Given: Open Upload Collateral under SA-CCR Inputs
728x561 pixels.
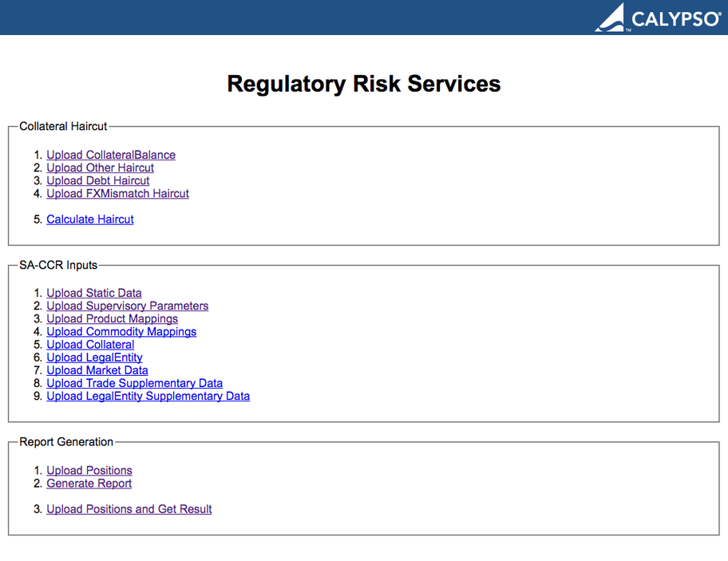Looking at the screenshot, I should (x=90, y=345).
